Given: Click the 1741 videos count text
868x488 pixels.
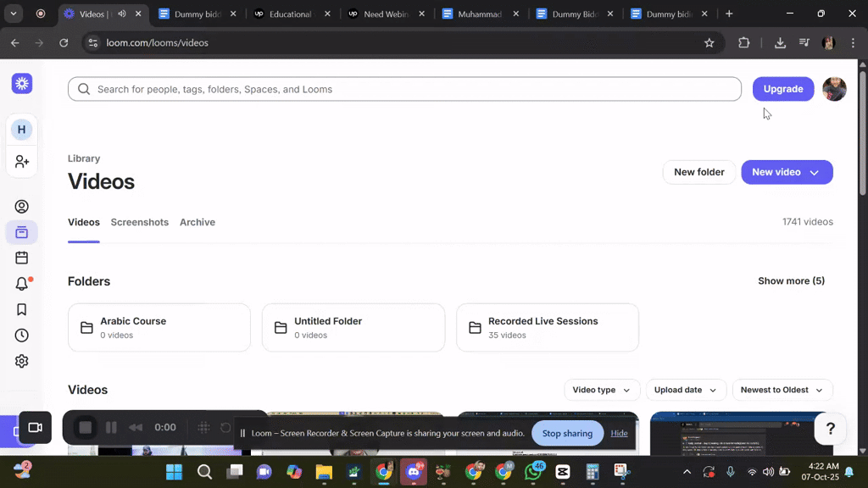Looking at the screenshot, I should pos(808,222).
